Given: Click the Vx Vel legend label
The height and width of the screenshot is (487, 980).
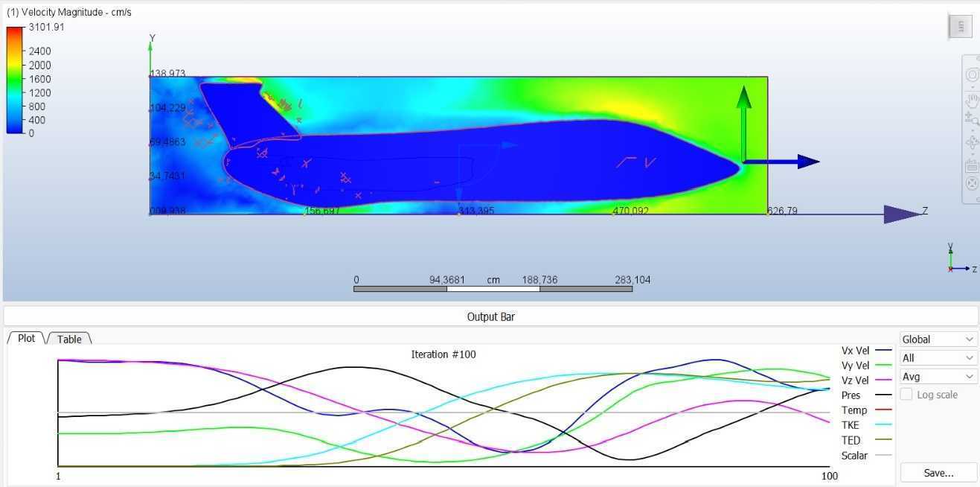Looking at the screenshot, I should [x=855, y=350].
